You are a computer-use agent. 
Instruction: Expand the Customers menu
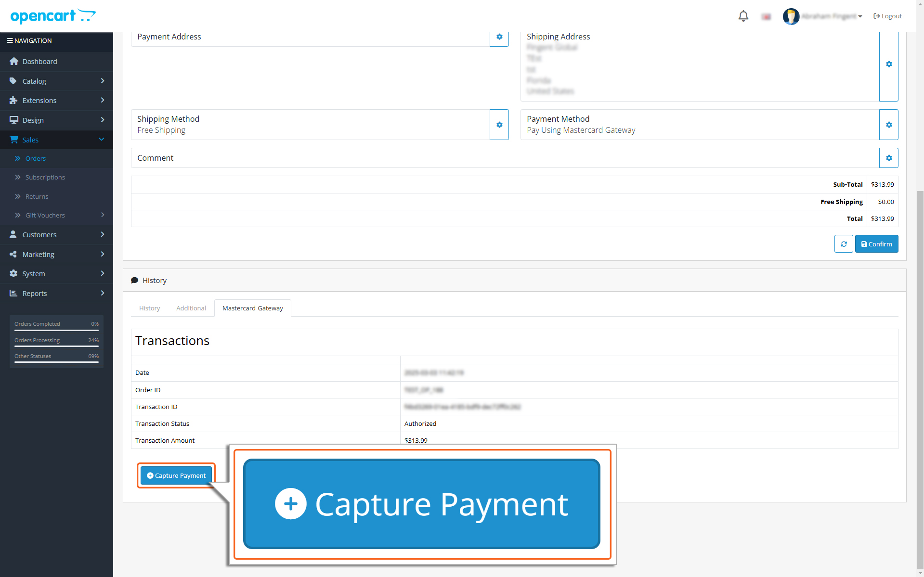click(x=56, y=235)
